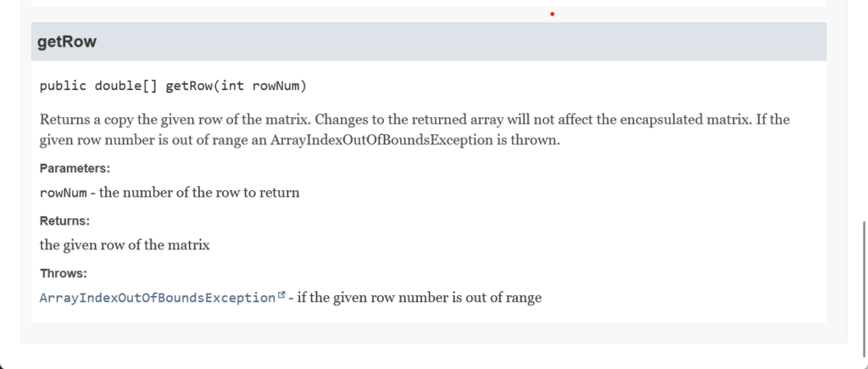Click the "Throws:" label
Image resolution: width=868 pixels, height=369 pixels.
point(64,274)
